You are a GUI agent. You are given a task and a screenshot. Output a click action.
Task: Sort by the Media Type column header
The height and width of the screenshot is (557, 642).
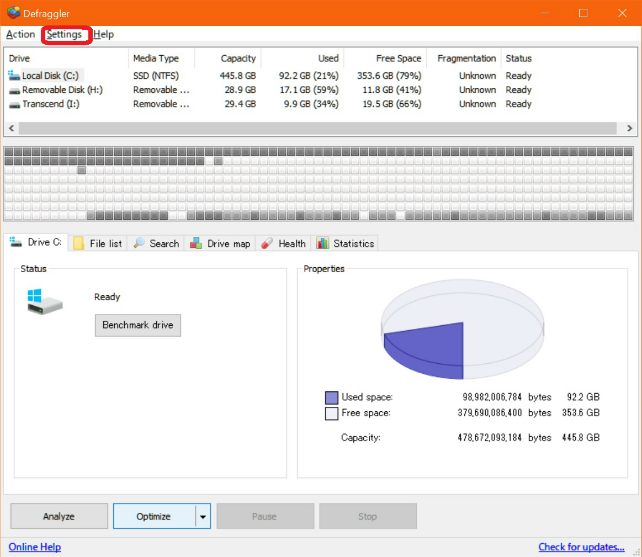(x=161, y=58)
